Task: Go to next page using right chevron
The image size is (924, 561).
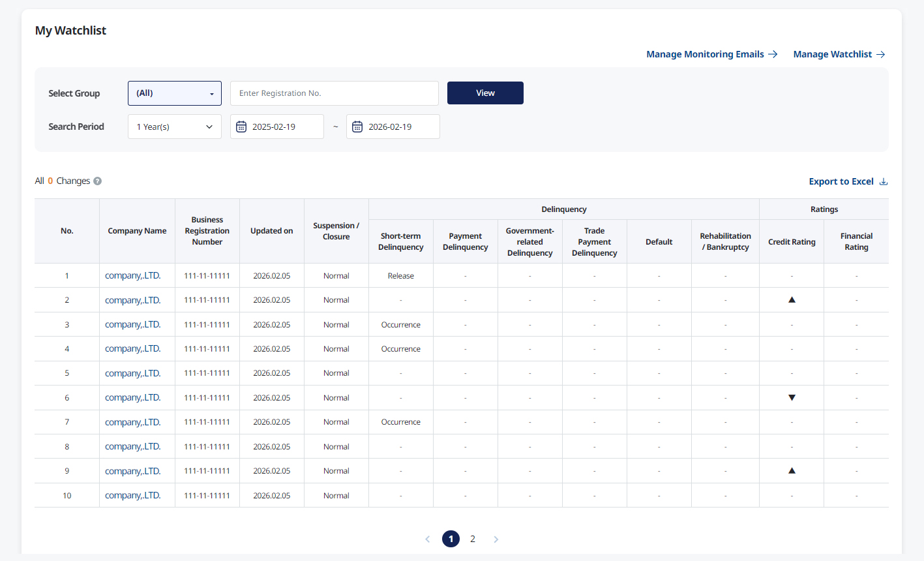Action: (496, 539)
